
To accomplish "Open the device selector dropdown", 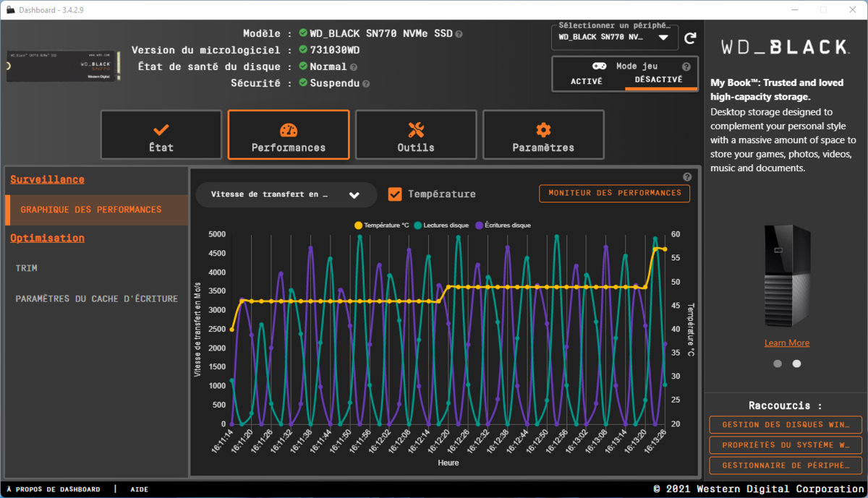I will coord(615,38).
